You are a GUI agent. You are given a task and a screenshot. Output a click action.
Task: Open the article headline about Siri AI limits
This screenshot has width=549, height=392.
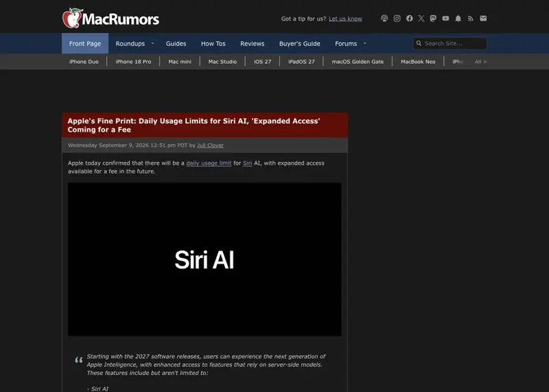tap(194, 125)
